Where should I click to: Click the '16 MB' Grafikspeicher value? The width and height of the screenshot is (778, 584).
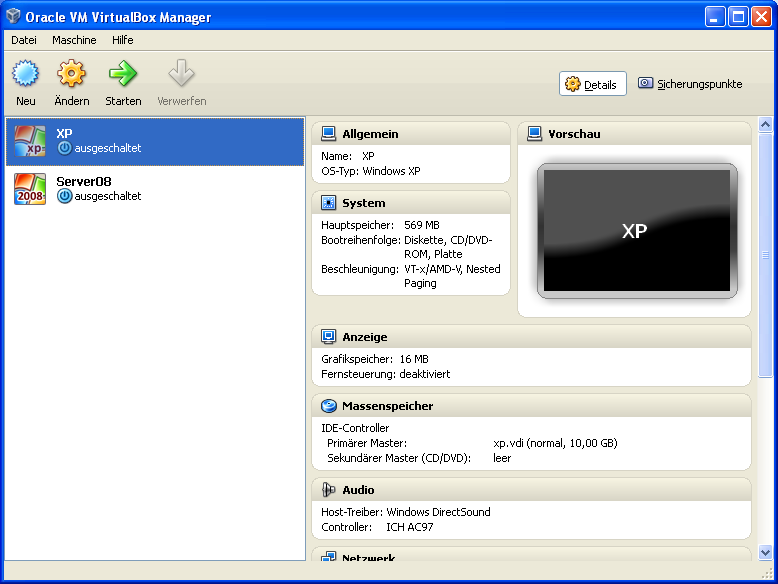click(414, 359)
